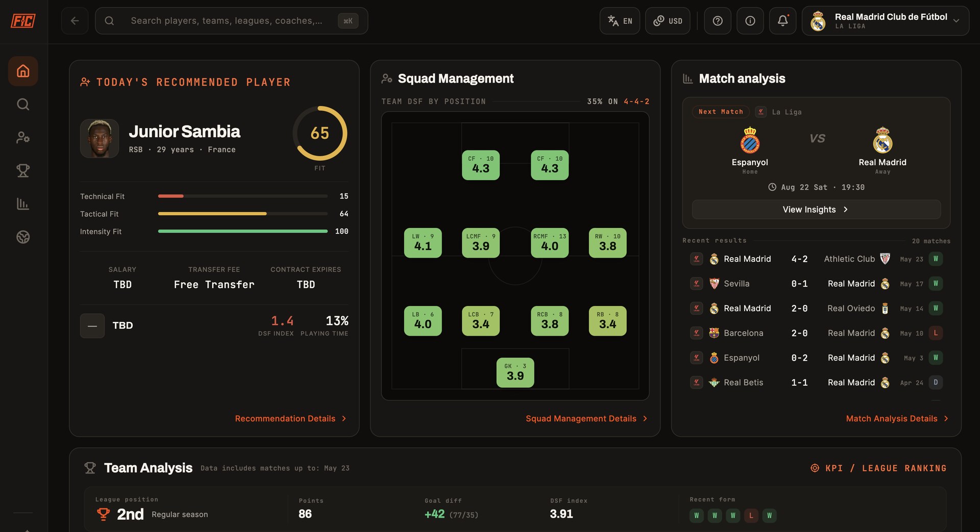
Task: Select the RCMF position tile
Action: (x=550, y=243)
